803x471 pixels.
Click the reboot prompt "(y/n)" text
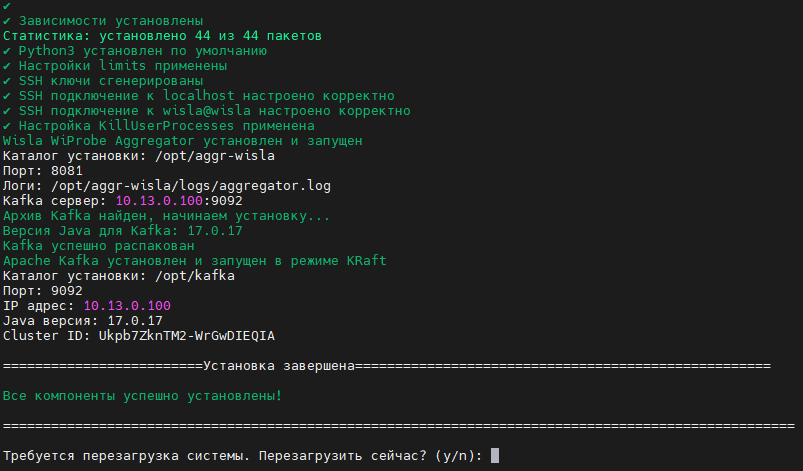(458, 456)
